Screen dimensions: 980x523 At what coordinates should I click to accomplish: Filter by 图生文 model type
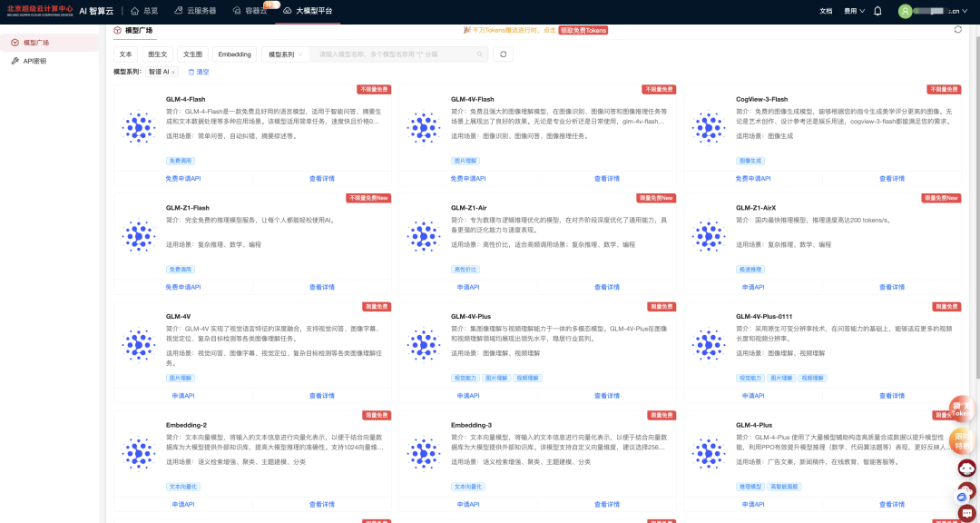pyautogui.click(x=158, y=54)
